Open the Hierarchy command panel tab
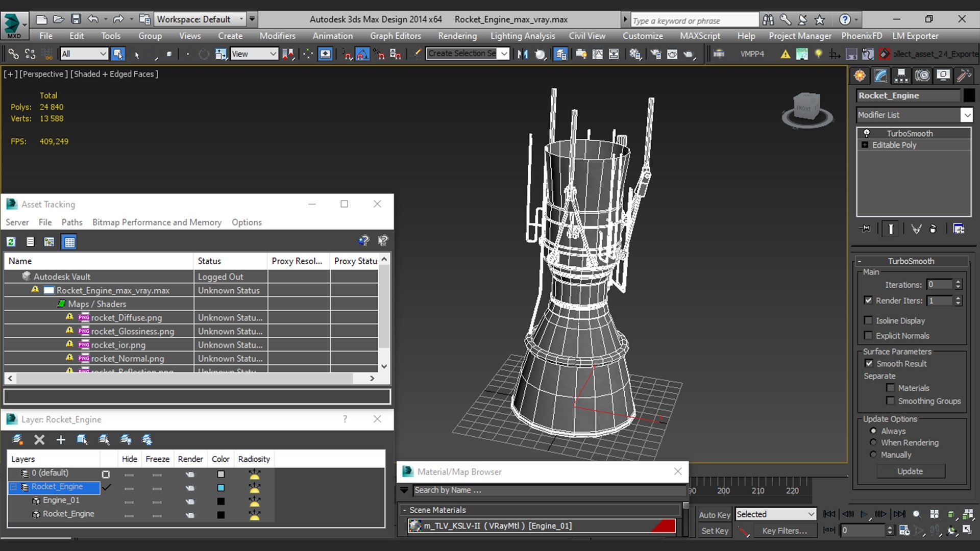Image resolution: width=980 pixels, height=551 pixels. (x=901, y=76)
